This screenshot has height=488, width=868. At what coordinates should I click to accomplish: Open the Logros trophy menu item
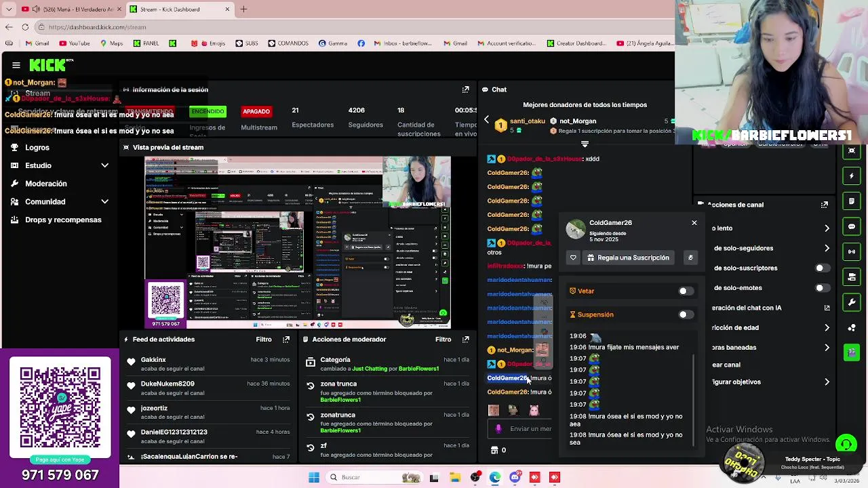pyautogui.click(x=37, y=148)
